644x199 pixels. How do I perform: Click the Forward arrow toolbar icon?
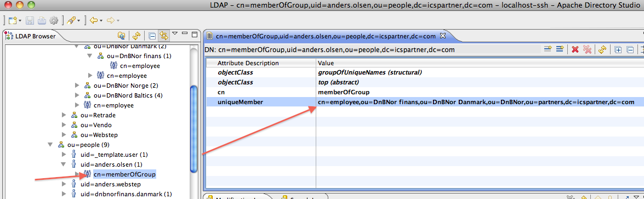tap(110, 20)
